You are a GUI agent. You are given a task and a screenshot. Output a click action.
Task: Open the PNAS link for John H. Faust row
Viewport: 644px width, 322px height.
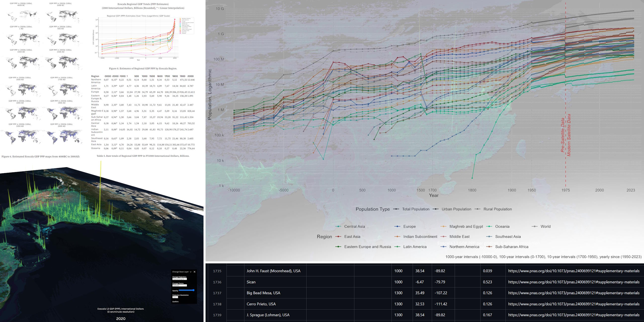coord(574,271)
